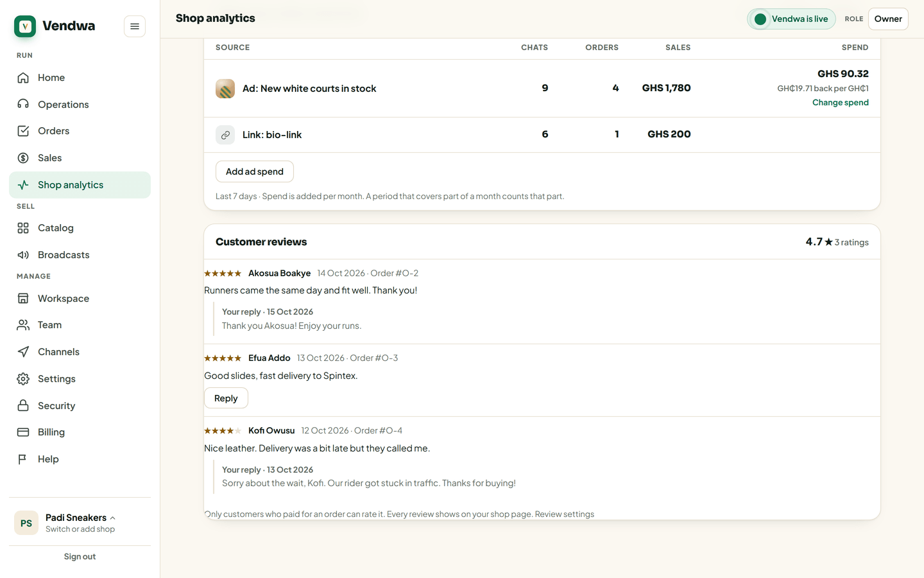The height and width of the screenshot is (578, 924).
Task: Select the 'Link: bio-link' source row
Action: click(542, 135)
